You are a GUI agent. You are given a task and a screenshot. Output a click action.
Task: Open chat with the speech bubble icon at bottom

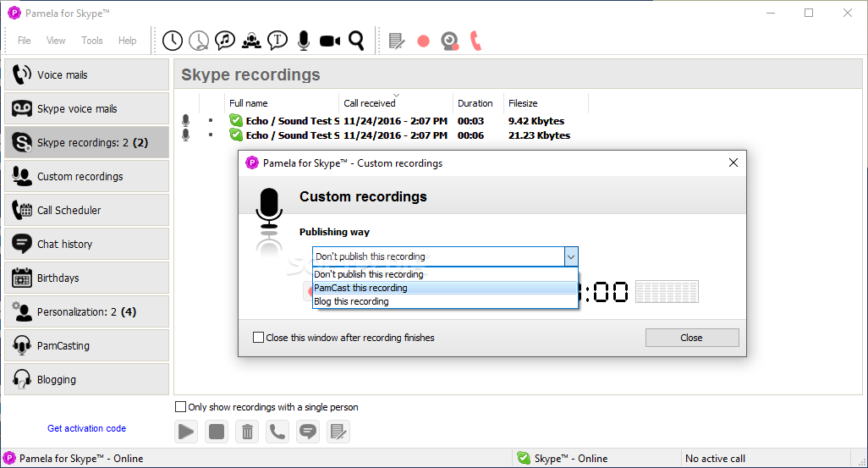(x=308, y=432)
